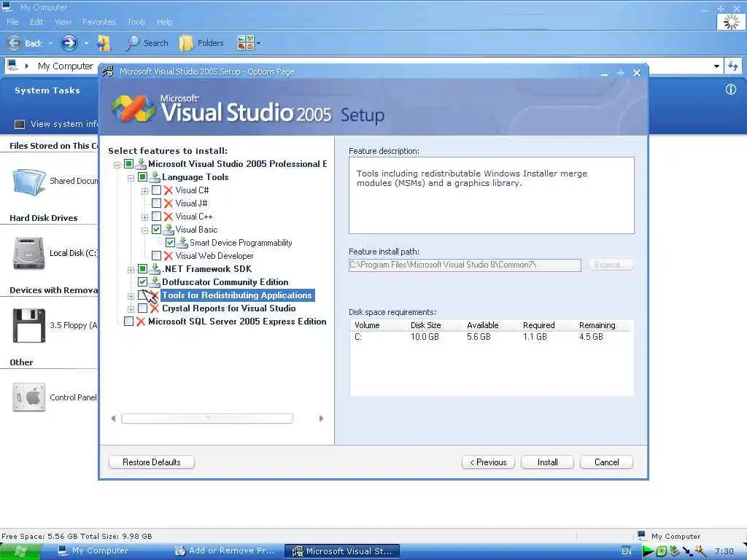
Task: Click the Language Tools install icon
Action: point(155,177)
